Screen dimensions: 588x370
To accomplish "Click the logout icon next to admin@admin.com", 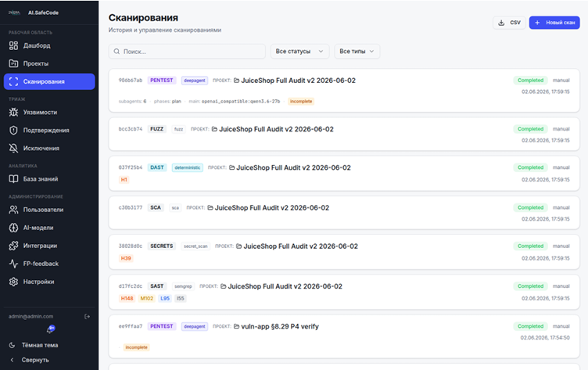I will tap(87, 317).
